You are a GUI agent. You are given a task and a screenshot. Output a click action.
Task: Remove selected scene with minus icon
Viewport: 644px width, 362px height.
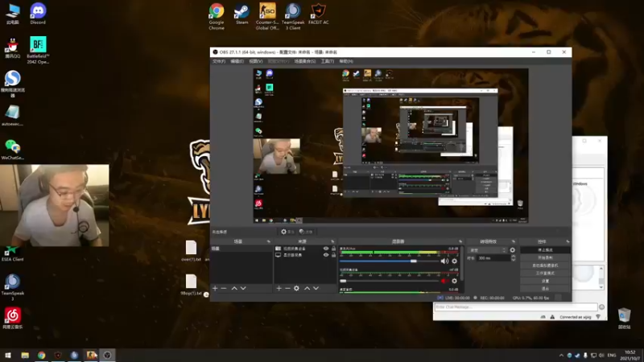tap(224, 289)
